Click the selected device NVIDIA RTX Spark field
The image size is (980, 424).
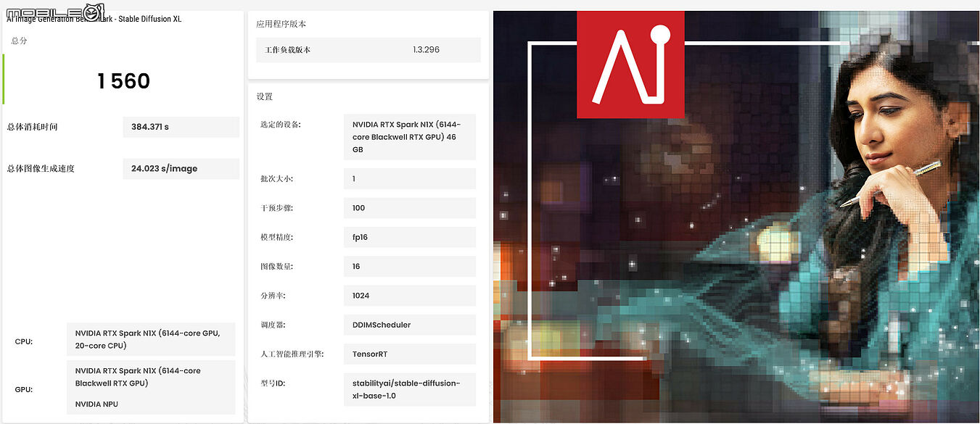410,137
